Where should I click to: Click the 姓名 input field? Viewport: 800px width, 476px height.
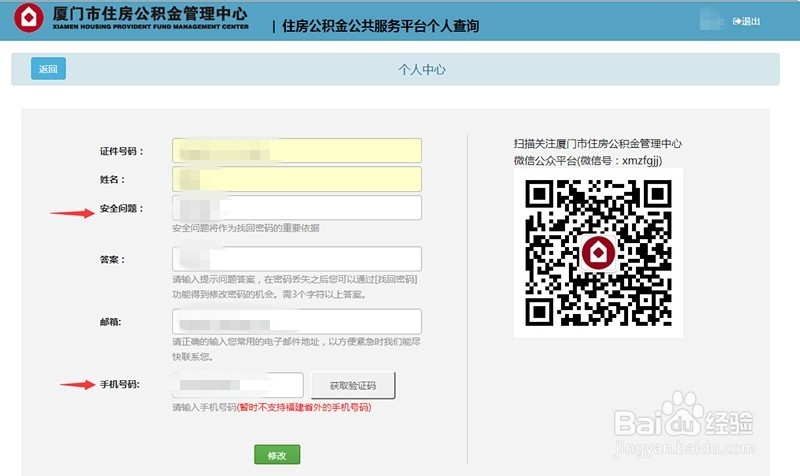point(297,179)
